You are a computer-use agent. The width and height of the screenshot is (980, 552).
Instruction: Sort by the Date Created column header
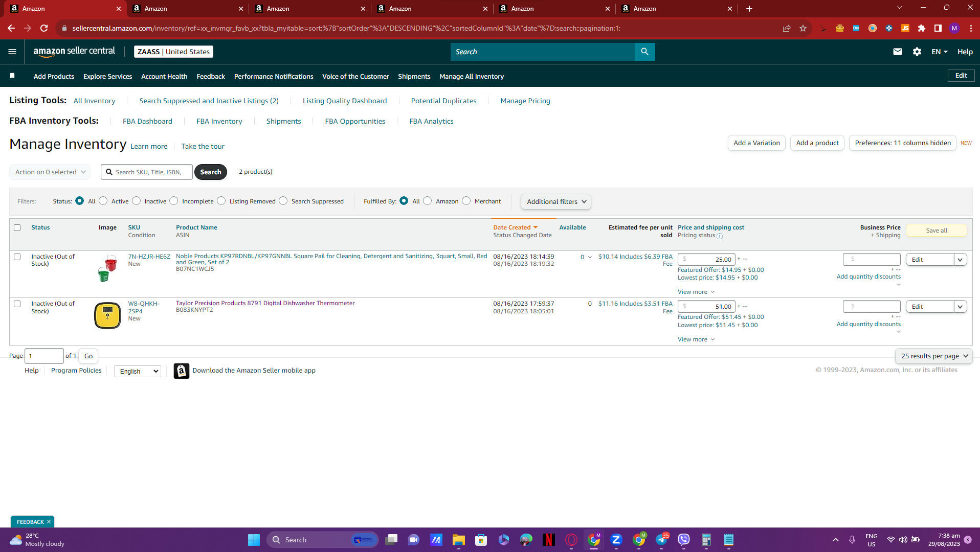click(x=515, y=227)
